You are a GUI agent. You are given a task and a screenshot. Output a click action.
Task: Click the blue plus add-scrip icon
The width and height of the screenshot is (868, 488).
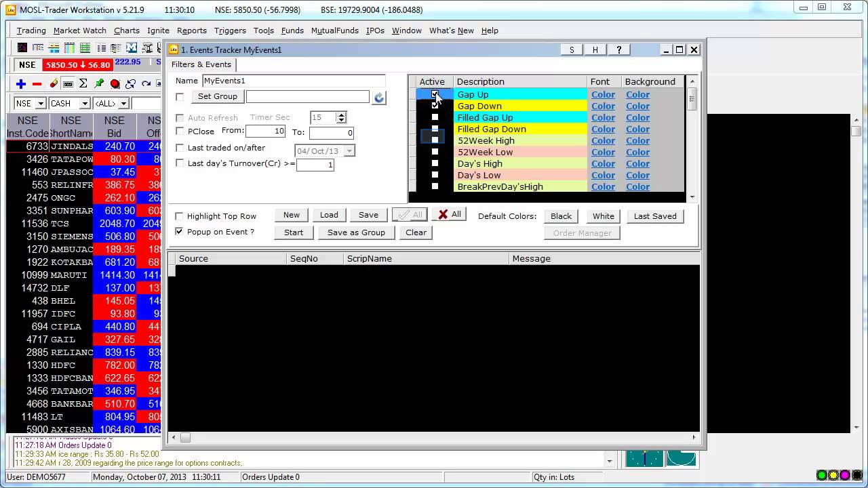pyautogui.click(x=21, y=84)
